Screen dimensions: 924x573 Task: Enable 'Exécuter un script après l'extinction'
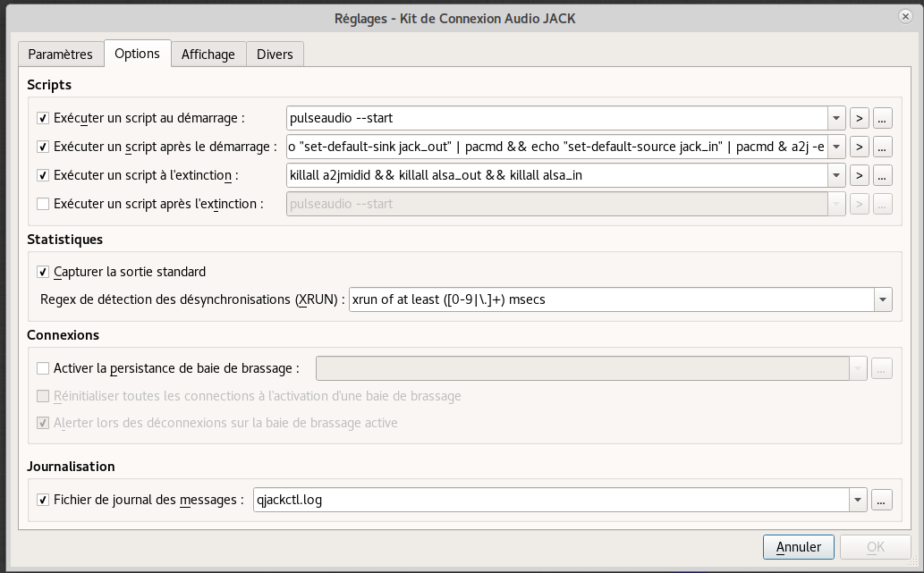coord(43,204)
